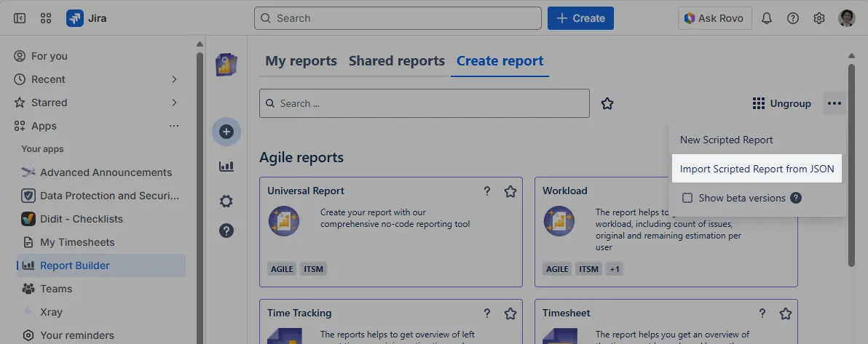This screenshot has height=344, width=868.
Task: Open the Apps more options ellipsis
Action: (174, 126)
